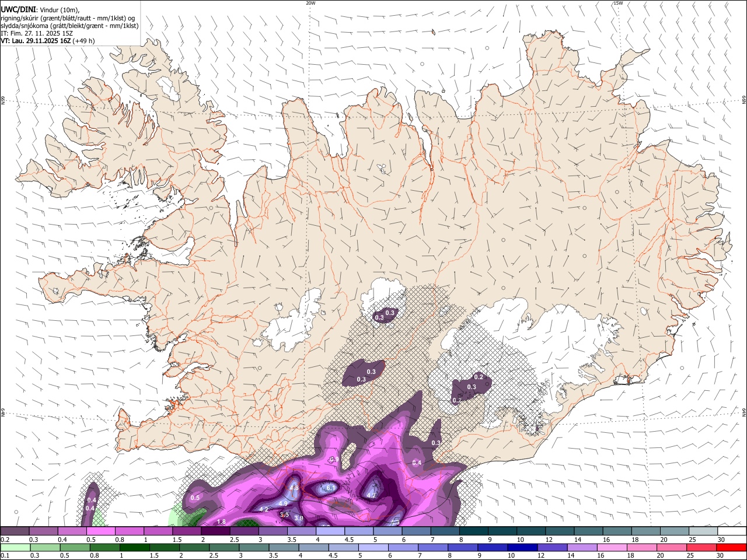Click the 15W longitude label at top
The image size is (747, 560).
pos(618,3)
